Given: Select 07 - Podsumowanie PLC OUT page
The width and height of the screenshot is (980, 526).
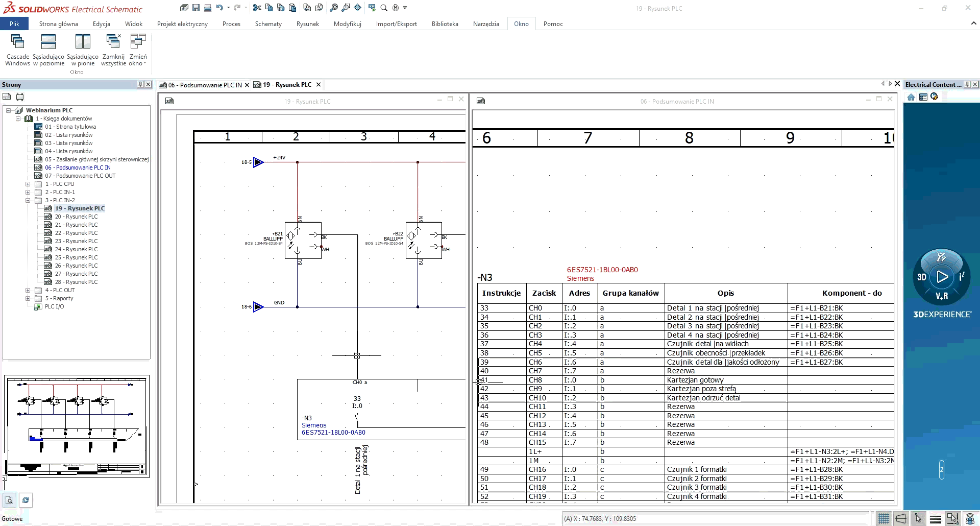Looking at the screenshot, I should pyautogui.click(x=80, y=176).
